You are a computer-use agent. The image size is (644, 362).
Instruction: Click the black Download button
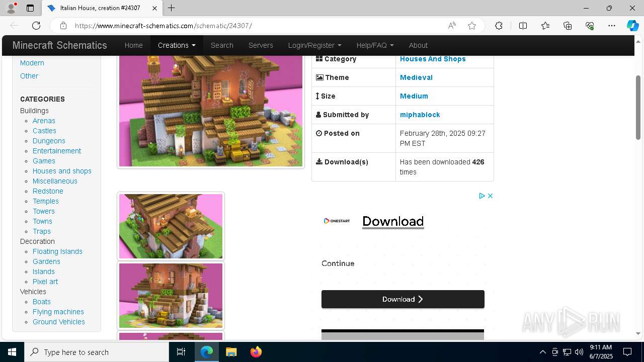click(x=403, y=299)
